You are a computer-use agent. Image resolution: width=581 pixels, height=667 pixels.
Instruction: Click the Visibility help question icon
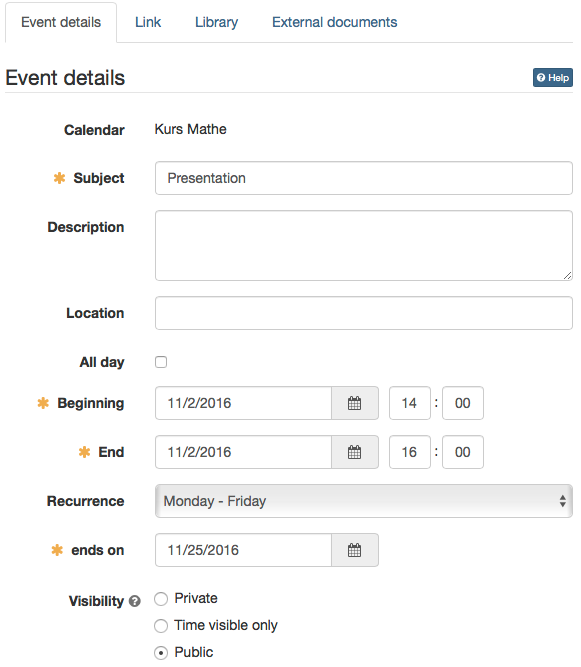pyautogui.click(x=135, y=601)
